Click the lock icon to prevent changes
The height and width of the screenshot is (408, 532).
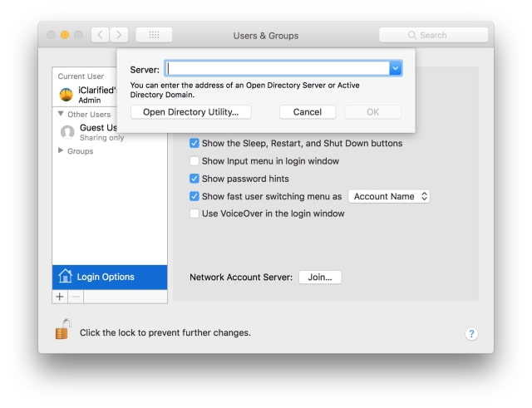point(63,329)
